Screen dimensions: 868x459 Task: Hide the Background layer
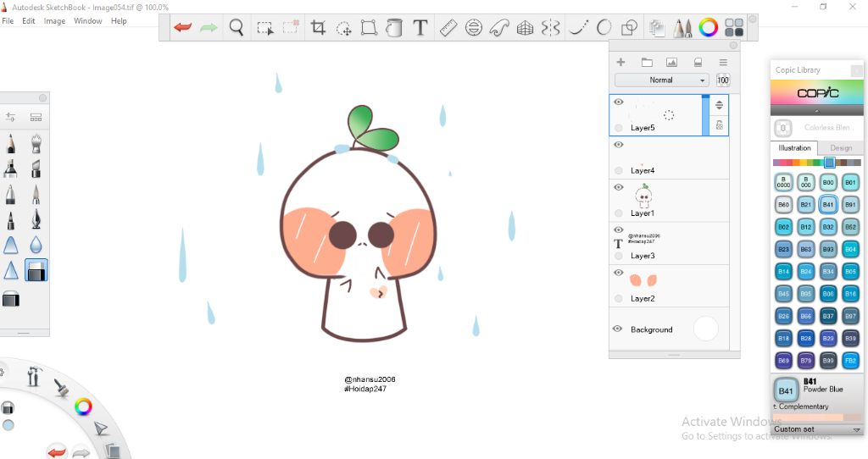point(617,329)
